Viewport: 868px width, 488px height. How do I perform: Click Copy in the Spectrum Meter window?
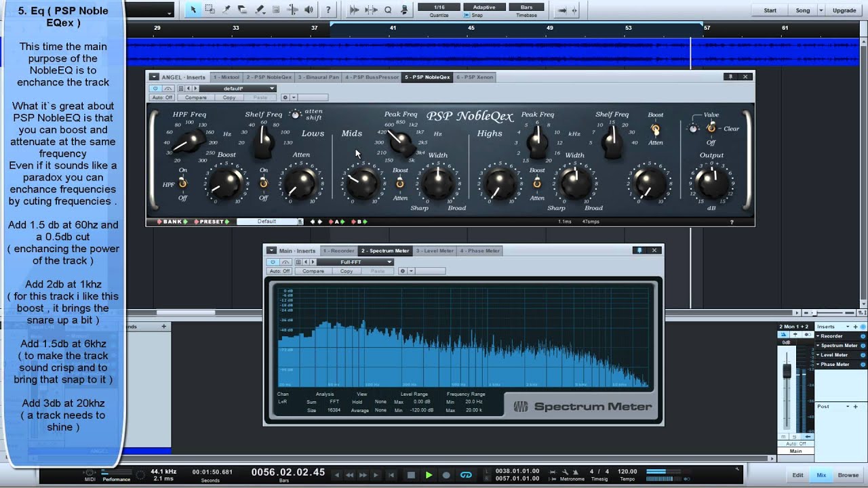pyautogui.click(x=347, y=271)
